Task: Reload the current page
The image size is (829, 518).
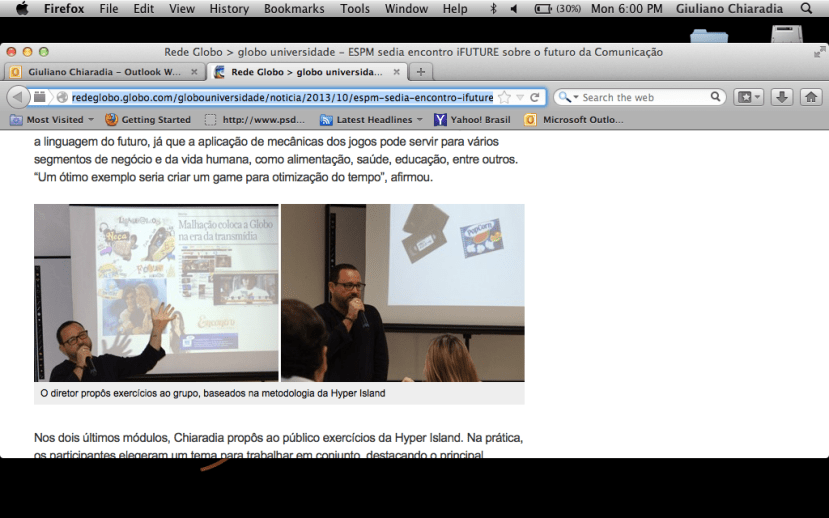Action: coord(535,97)
